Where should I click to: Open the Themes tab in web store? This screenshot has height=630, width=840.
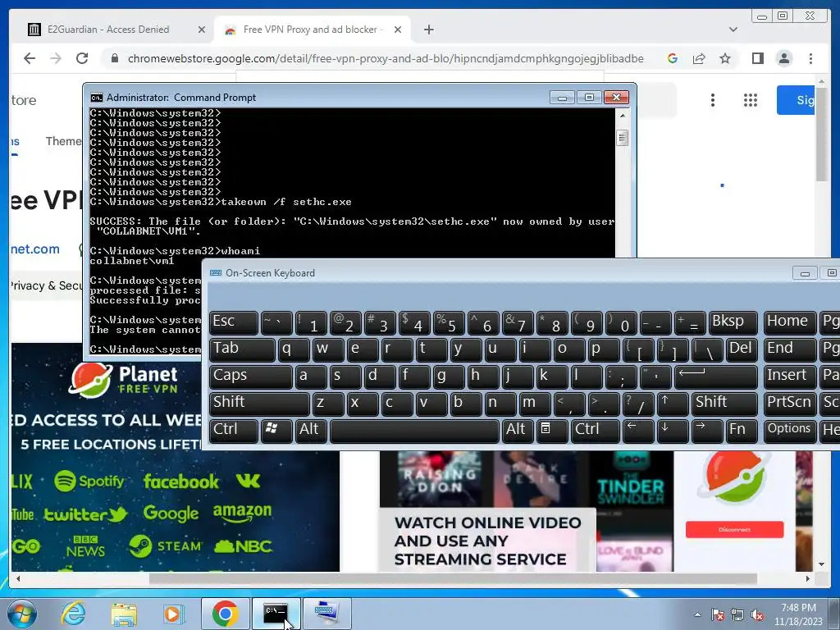tap(64, 141)
